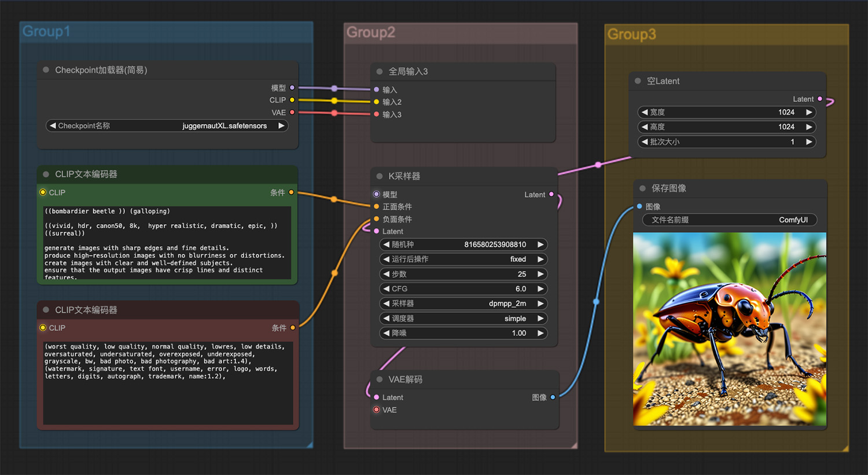Click the 正面条件 input socket on K采样器
This screenshot has height=475, width=868.
377,207
